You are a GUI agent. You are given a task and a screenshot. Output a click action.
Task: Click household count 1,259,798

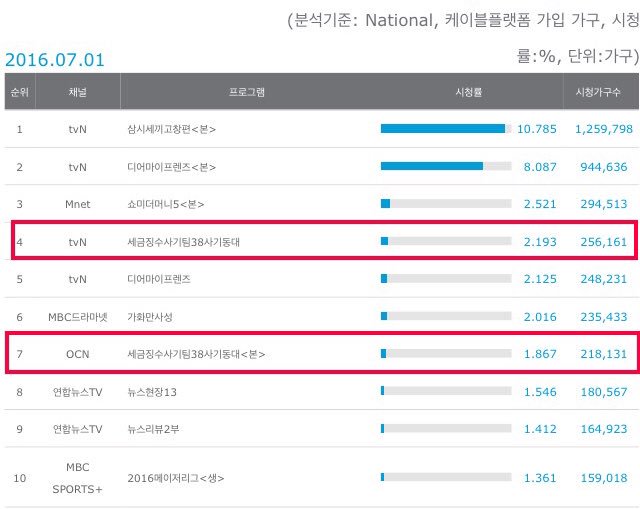pos(604,129)
